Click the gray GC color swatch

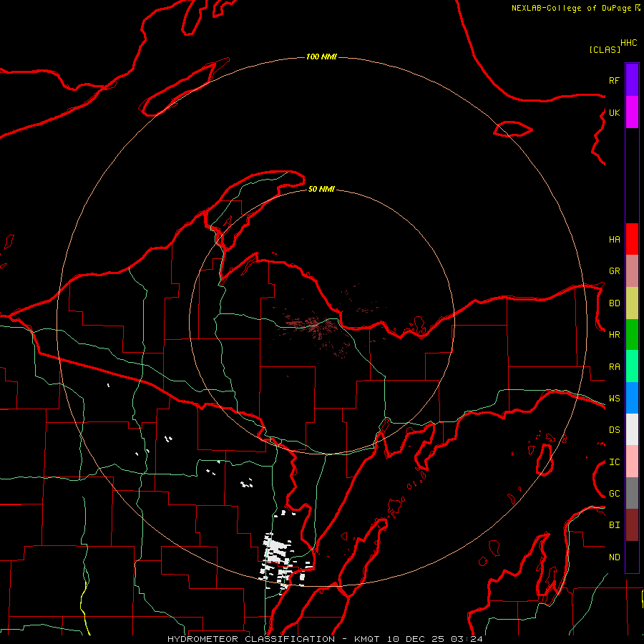tap(632, 493)
